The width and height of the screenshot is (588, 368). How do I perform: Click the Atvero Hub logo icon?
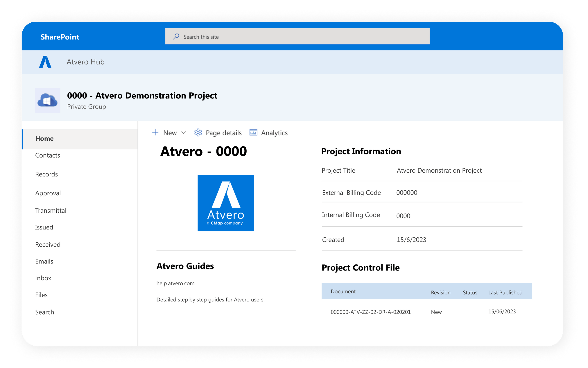[x=45, y=62]
